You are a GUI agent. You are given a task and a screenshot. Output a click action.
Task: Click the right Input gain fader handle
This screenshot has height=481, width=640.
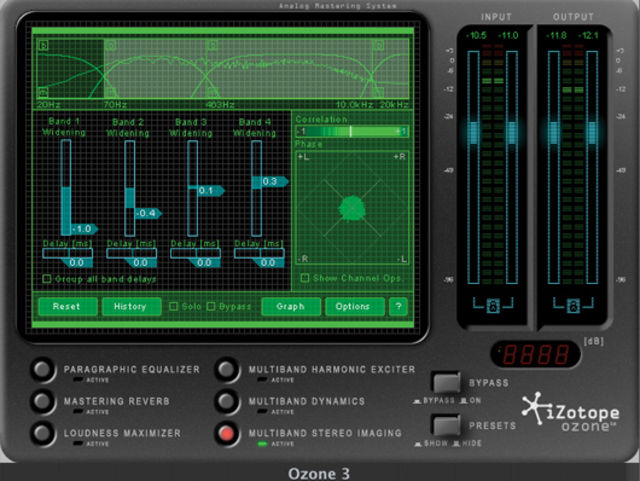(512, 132)
